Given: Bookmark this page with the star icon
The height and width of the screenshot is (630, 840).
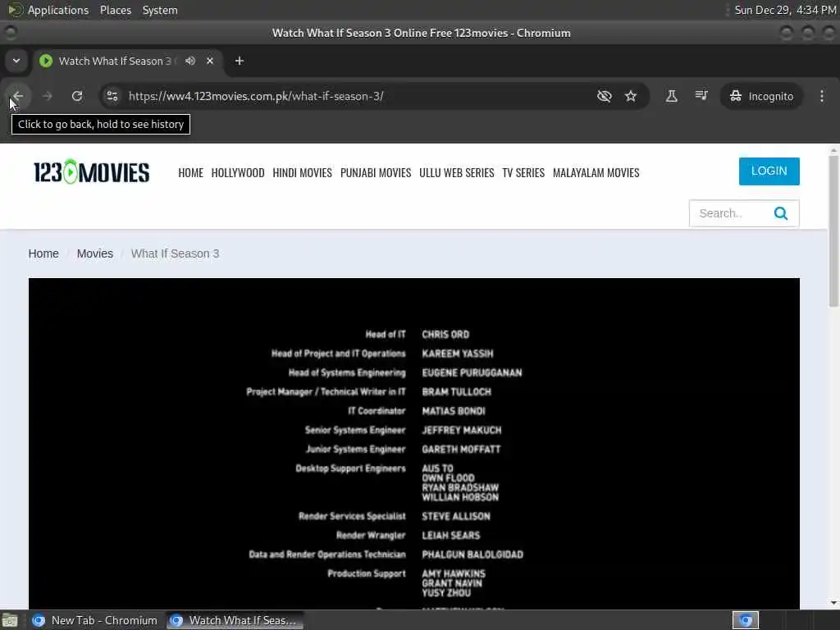Looking at the screenshot, I should pyautogui.click(x=631, y=97).
